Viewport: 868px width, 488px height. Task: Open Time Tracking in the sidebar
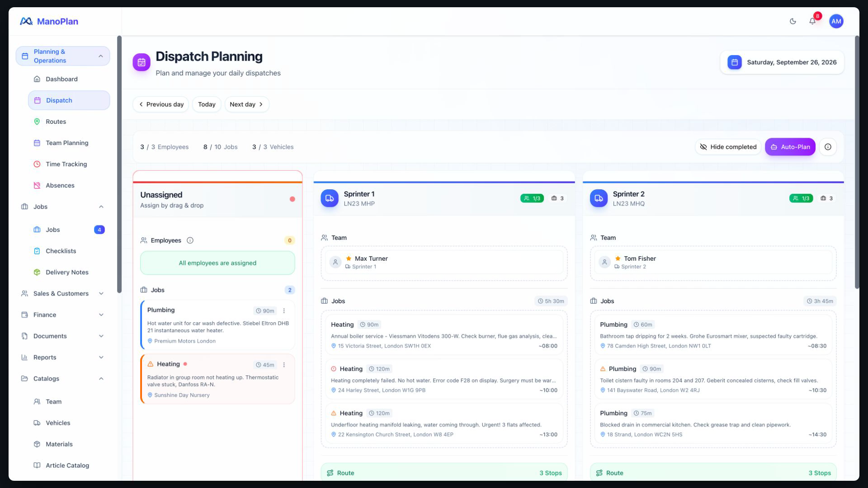(x=69, y=164)
